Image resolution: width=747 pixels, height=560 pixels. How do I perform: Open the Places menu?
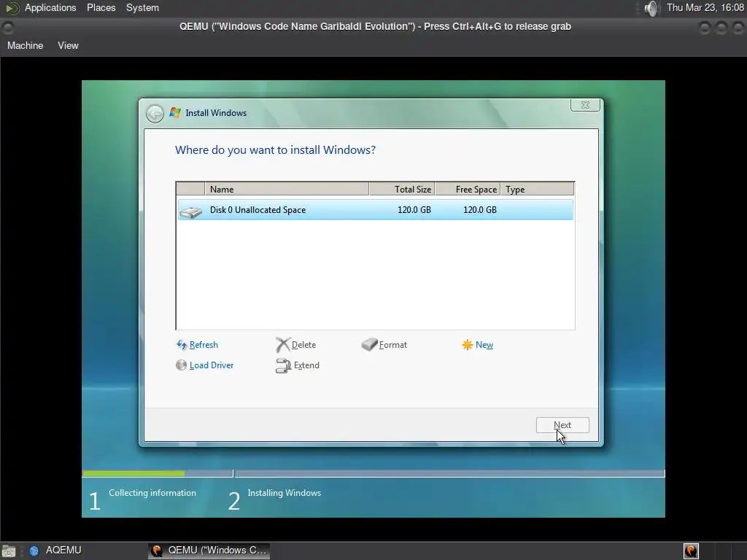[x=101, y=8]
